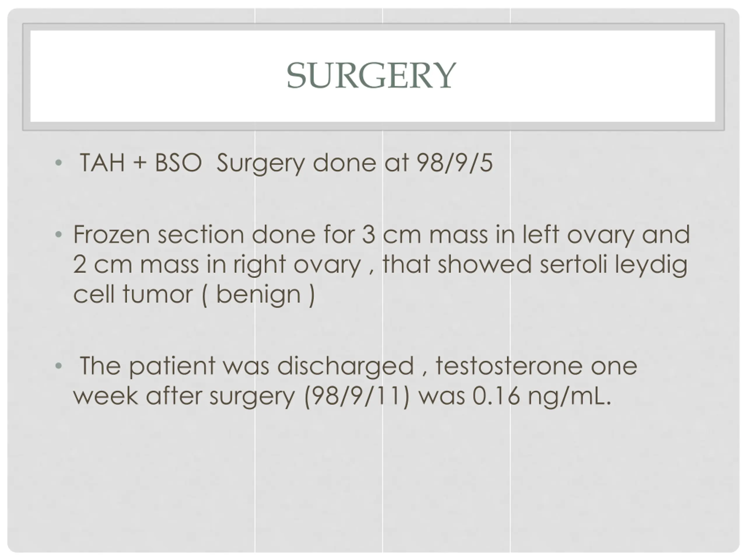
Task: Click the words cell tumor
Action: tap(133, 294)
